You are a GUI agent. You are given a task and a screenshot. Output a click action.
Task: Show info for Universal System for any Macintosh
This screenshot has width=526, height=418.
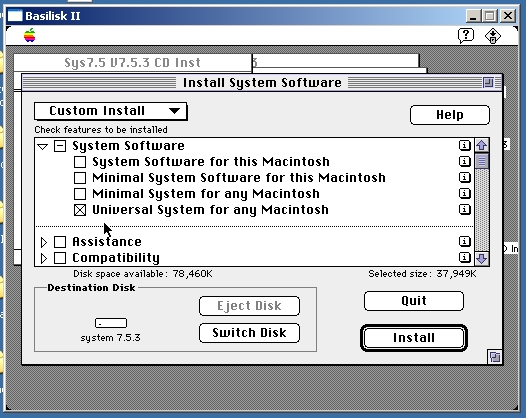465,210
